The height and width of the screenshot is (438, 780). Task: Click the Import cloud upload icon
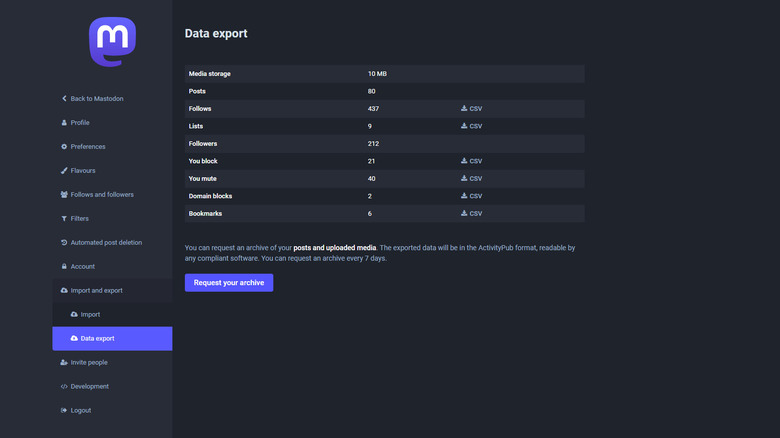(74, 314)
